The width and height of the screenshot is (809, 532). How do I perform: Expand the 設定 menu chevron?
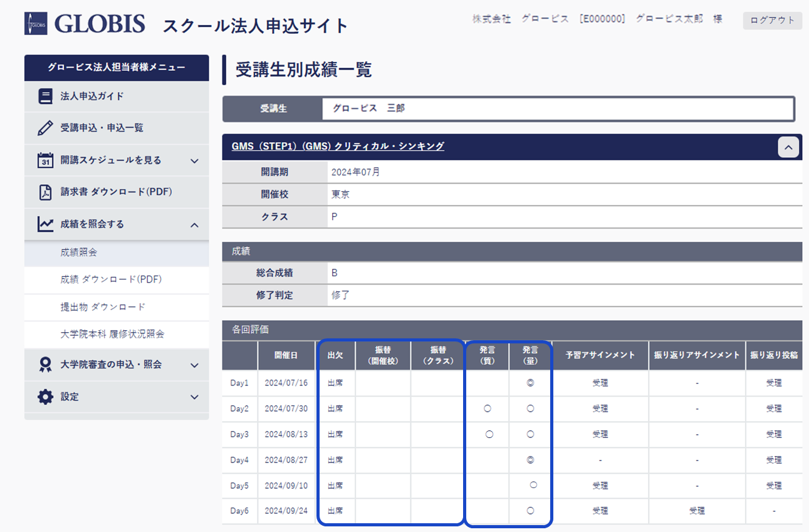(194, 397)
